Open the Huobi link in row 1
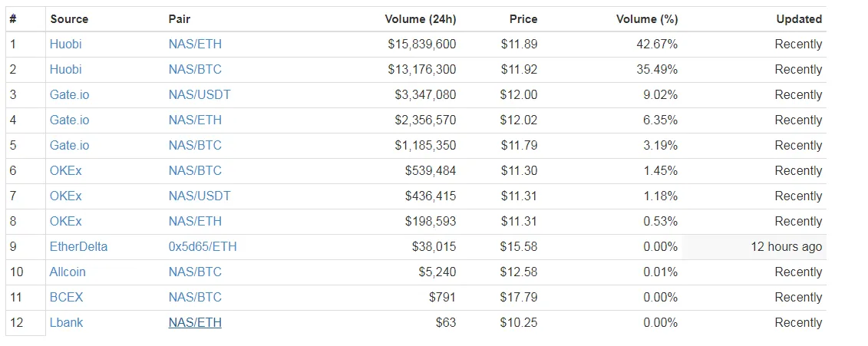 click(65, 44)
